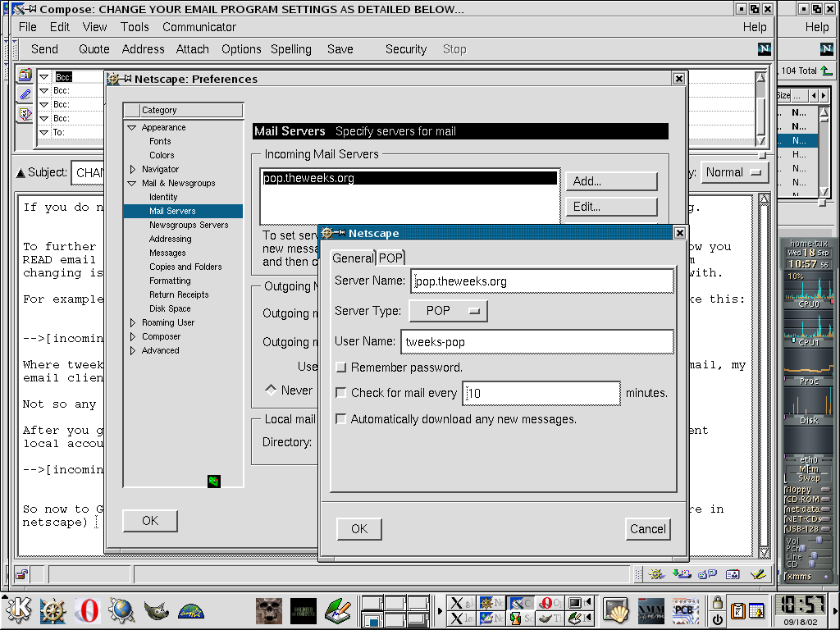Open the File menu in Compose

coord(27,27)
